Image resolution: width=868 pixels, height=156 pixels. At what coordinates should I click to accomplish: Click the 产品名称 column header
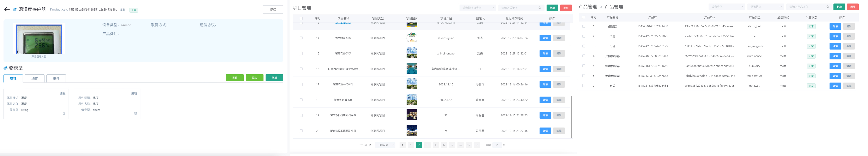point(612,17)
